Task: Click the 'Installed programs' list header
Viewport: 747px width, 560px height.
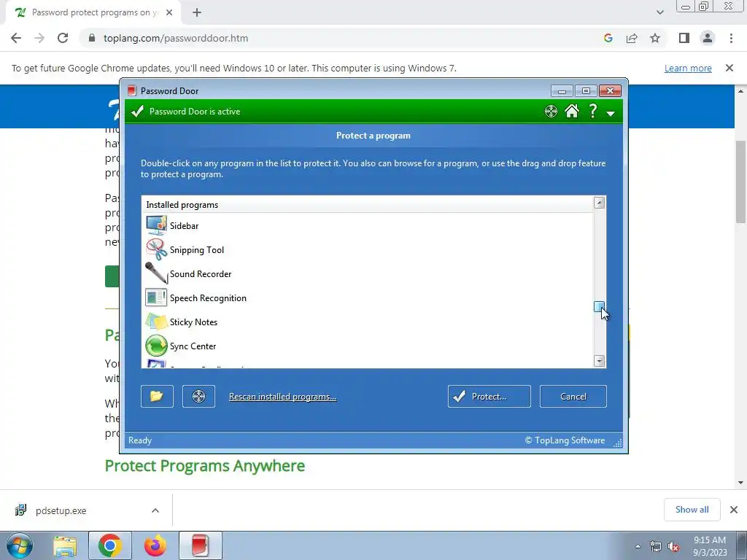Action: tap(368, 205)
